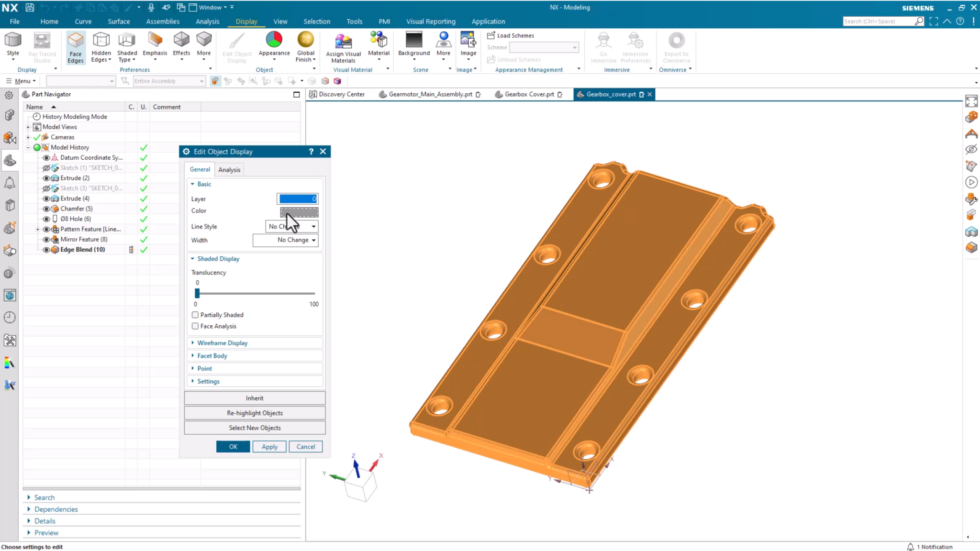Expand the Model Views tree node
This screenshot has width=980, height=551.
click(x=28, y=127)
